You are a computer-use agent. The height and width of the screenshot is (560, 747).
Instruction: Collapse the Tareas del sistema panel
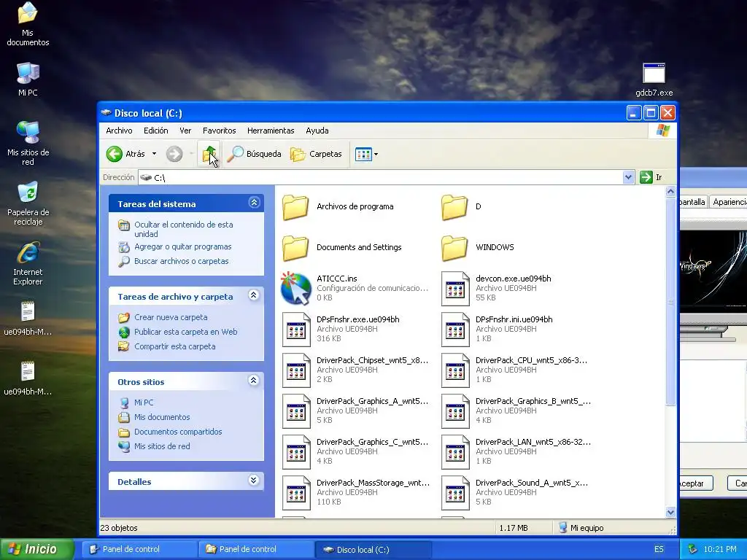[254, 203]
